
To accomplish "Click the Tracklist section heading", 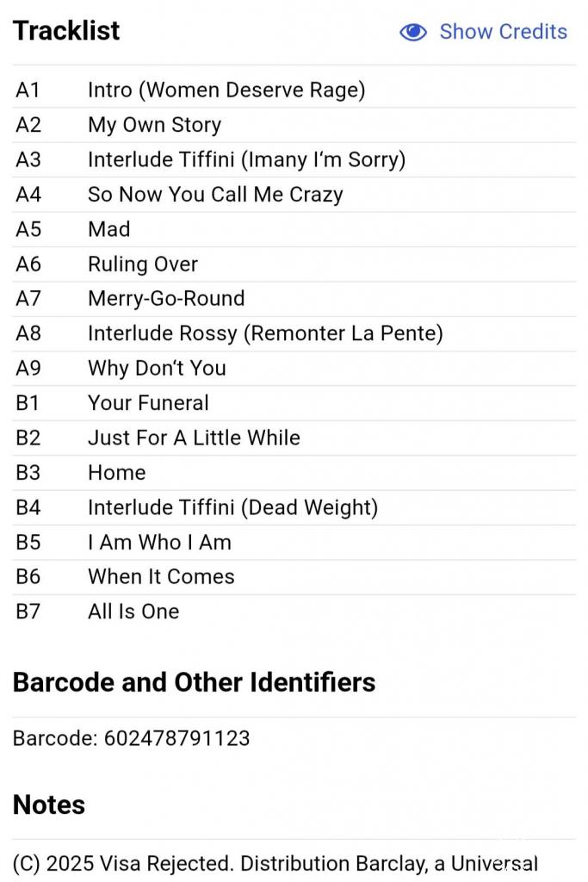I will (x=66, y=31).
